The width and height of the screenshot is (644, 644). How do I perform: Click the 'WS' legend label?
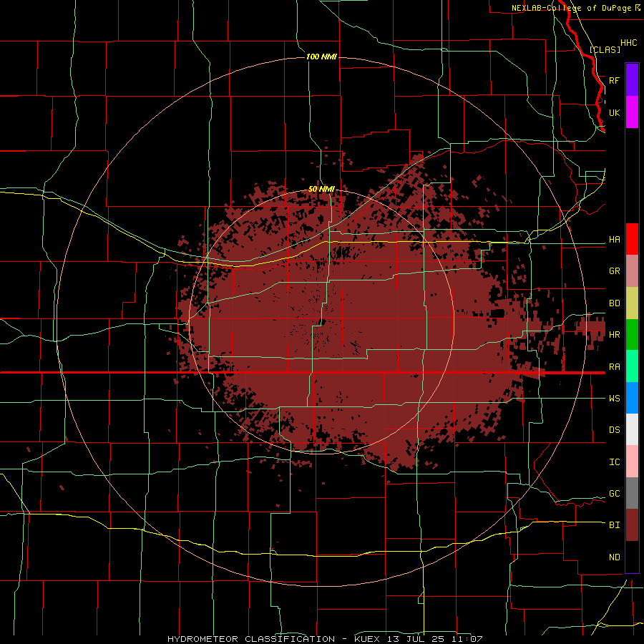614,399
